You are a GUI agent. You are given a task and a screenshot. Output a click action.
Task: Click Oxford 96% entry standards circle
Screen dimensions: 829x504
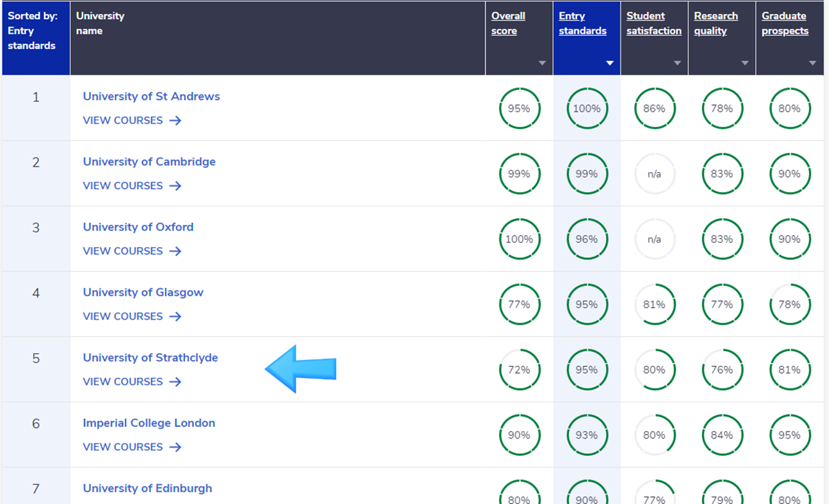[587, 239]
